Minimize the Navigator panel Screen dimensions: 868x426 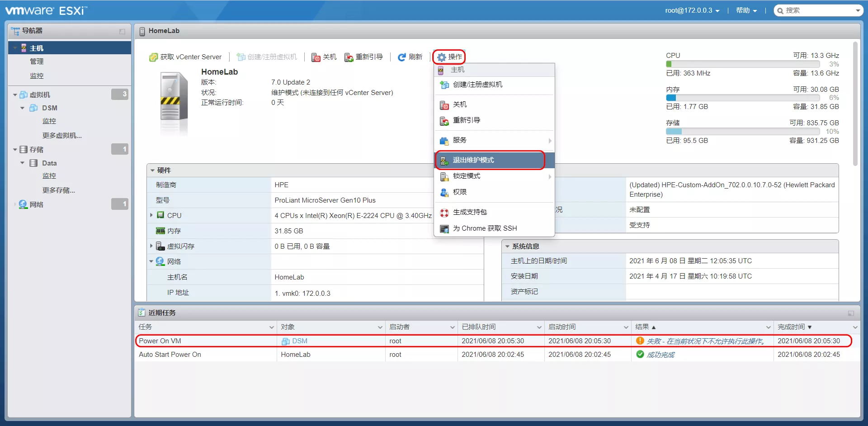[x=122, y=31]
